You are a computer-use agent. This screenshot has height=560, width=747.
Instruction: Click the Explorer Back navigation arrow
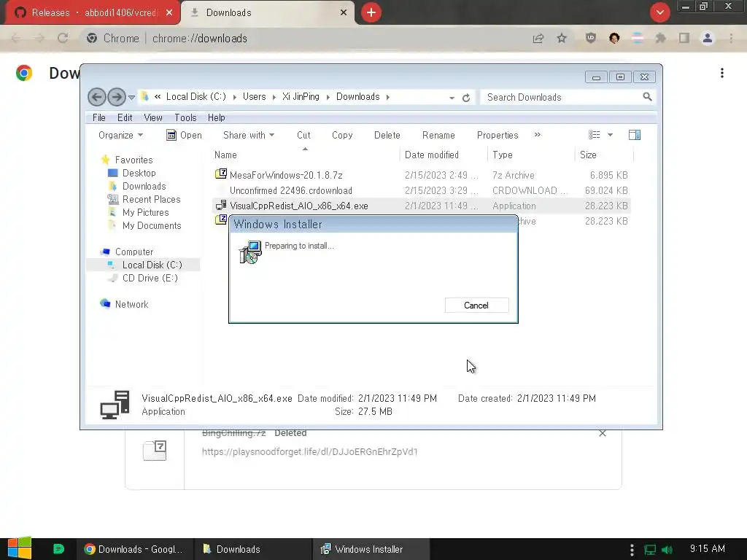point(97,97)
